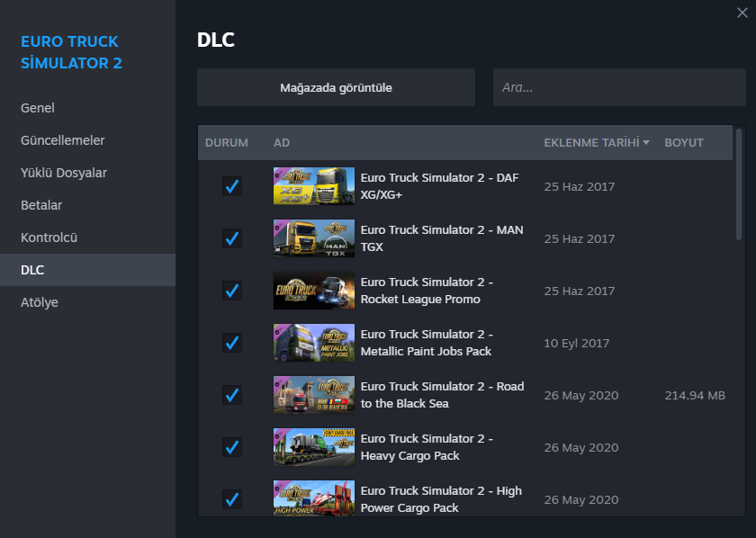Toggle Metallic Paint Jobs Pack checkbox

(x=232, y=343)
